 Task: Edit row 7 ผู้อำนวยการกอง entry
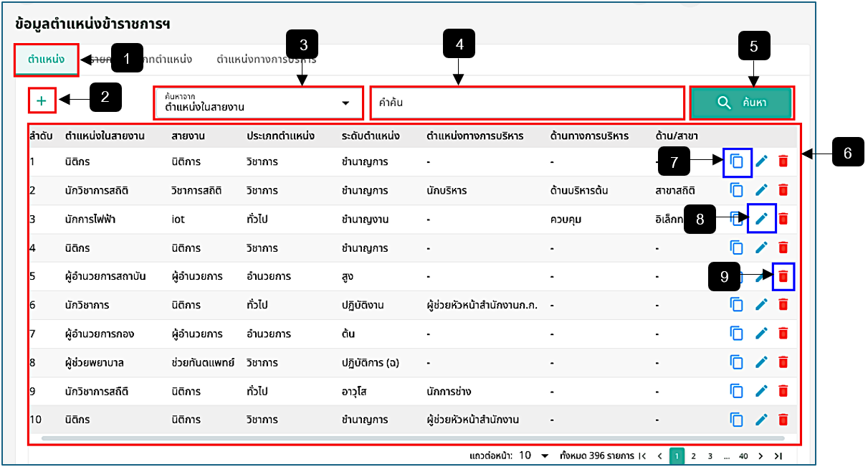coord(761,334)
